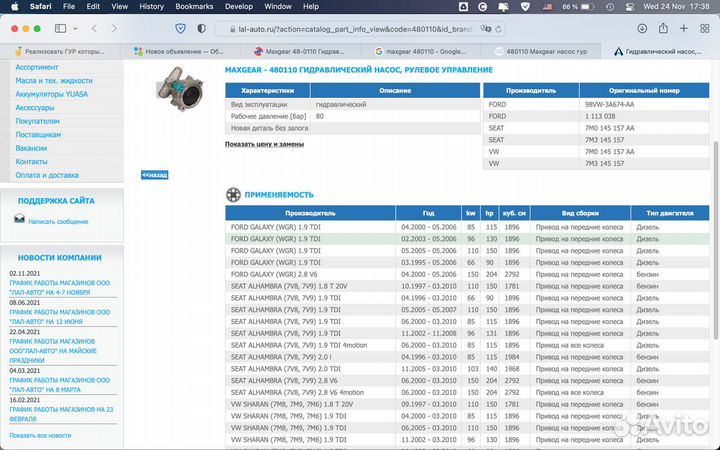Click the 'Показать цену и замены' link
Viewport: 720px width, 450px height.
tap(264, 144)
